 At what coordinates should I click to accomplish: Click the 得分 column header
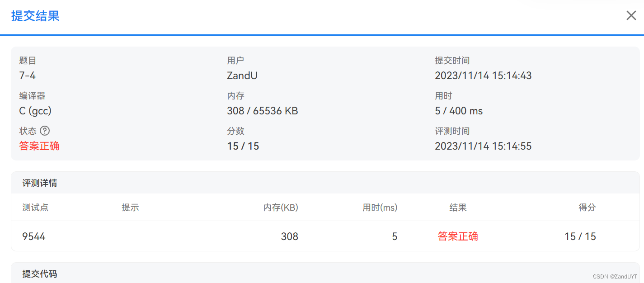point(587,208)
